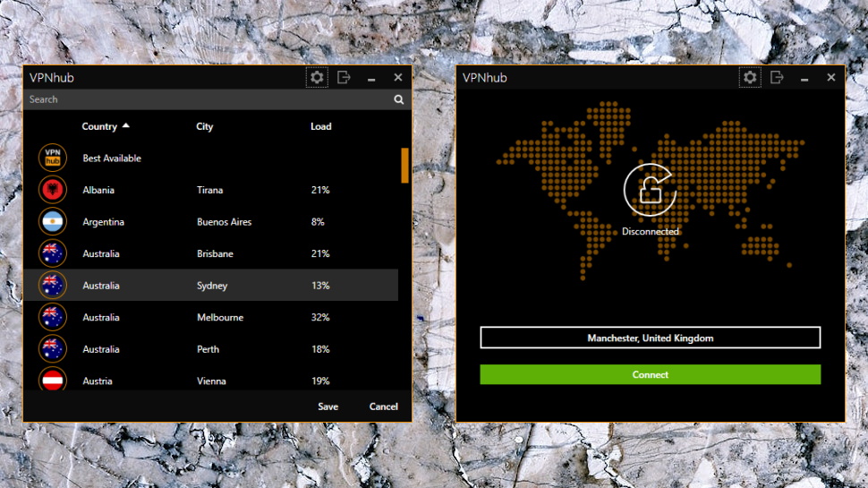868x488 pixels.
Task: Click the Austria flag icon
Action: pos(53,380)
